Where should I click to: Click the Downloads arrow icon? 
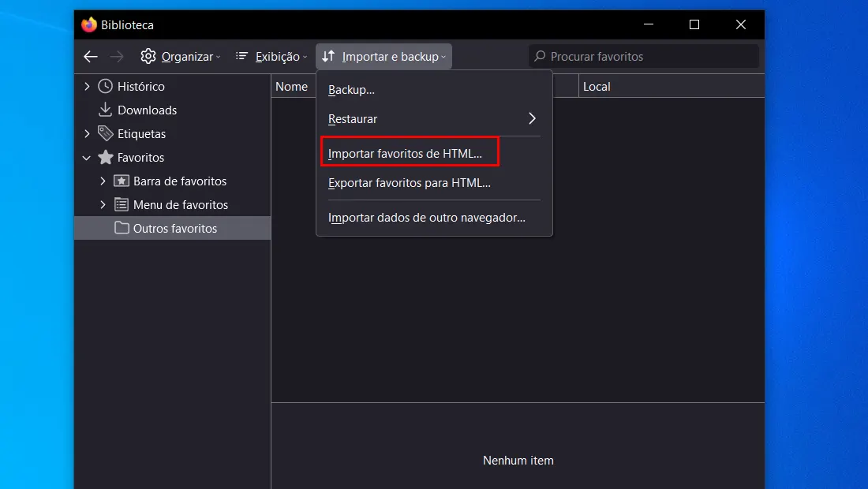(x=105, y=110)
